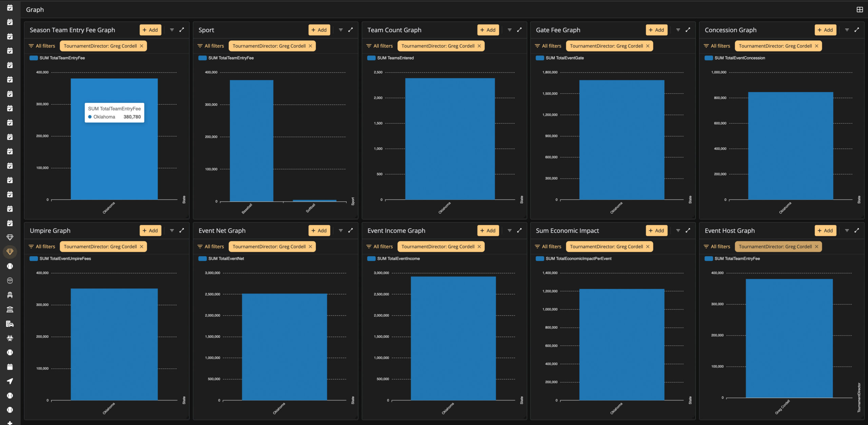
Task: Toggle grid layout icon at top right
Action: [860, 9]
